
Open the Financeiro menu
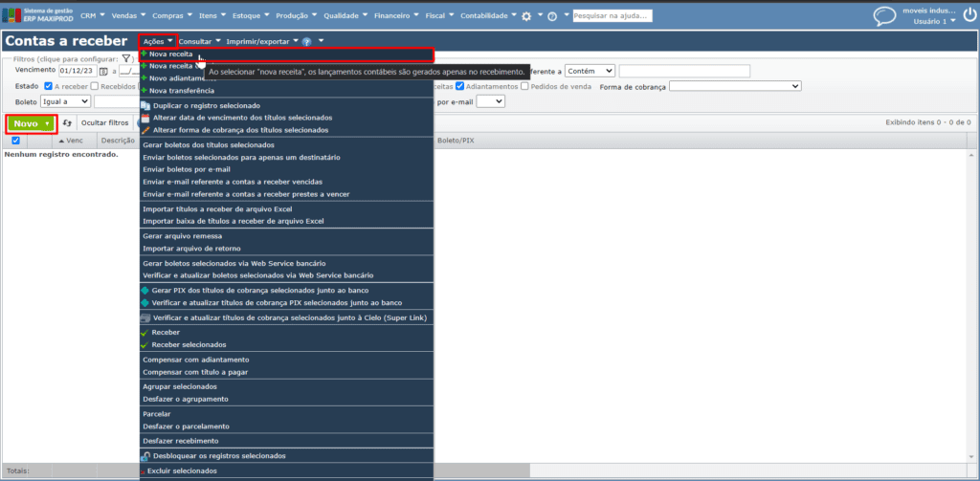pyautogui.click(x=396, y=15)
